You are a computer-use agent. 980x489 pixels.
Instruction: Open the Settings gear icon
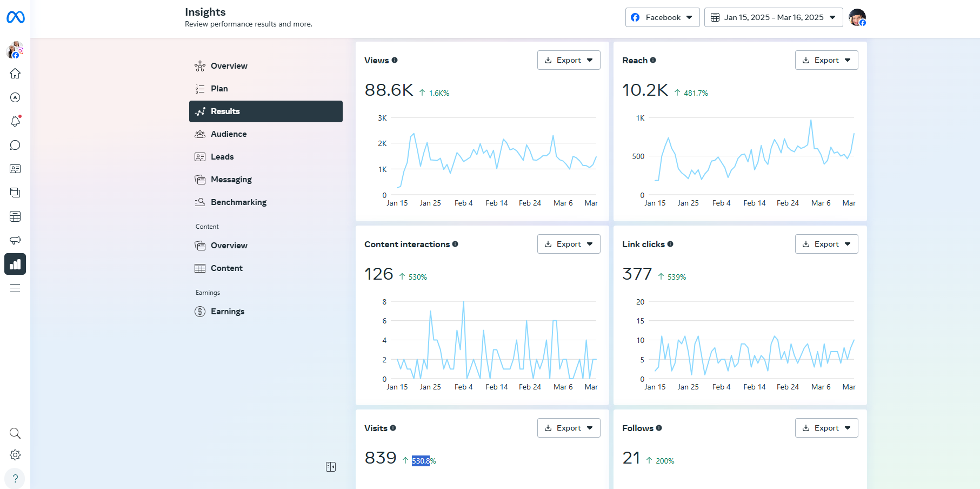click(x=15, y=455)
